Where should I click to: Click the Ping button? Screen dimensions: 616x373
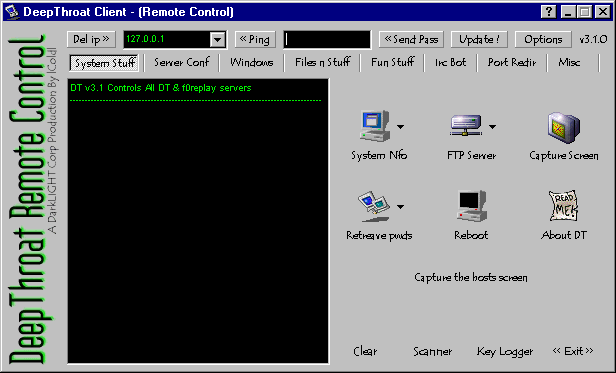[255, 39]
